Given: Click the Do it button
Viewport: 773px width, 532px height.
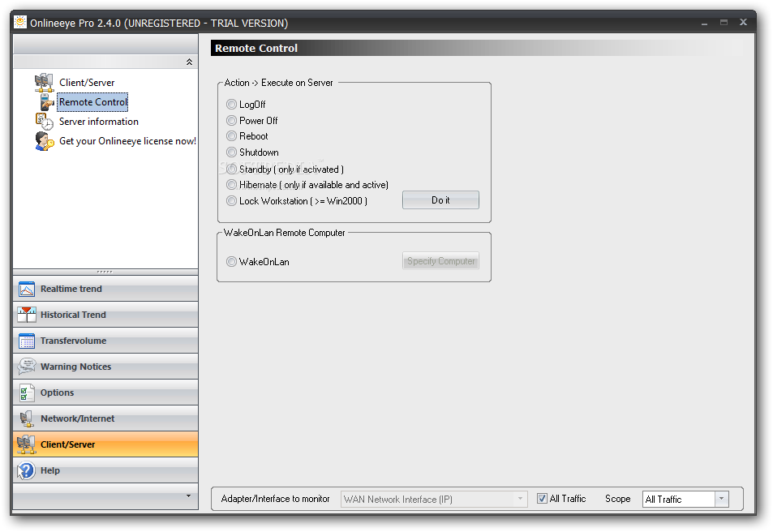Looking at the screenshot, I should 440,200.
